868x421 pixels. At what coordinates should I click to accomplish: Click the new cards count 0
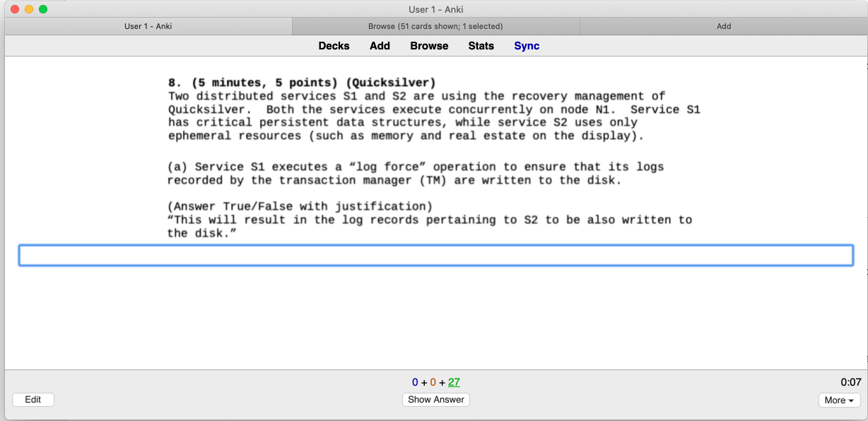[x=416, y=382]
